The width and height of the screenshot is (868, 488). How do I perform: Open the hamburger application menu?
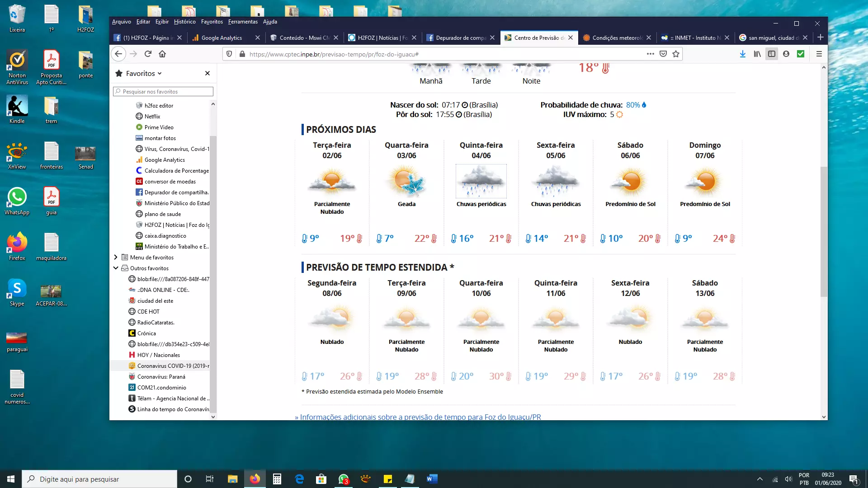pyautogui.click(x=819, y=54)
